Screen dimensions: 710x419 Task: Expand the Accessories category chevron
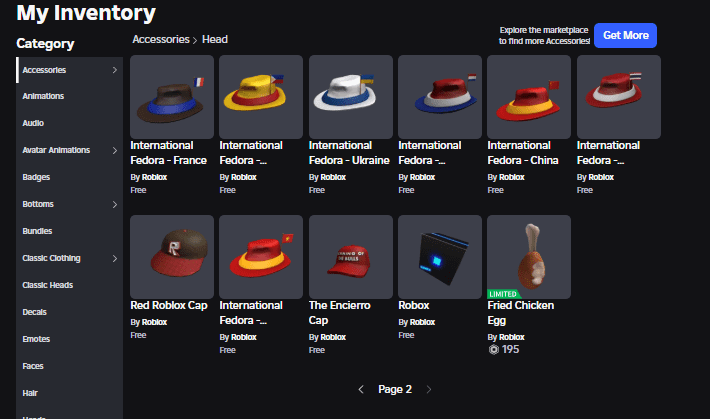pos(115,70)
